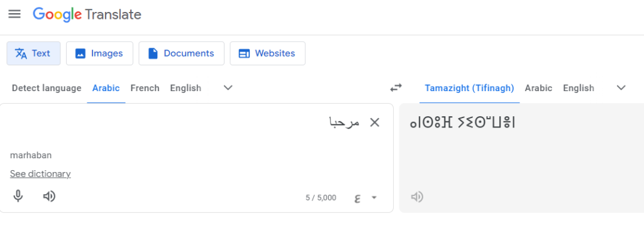Select Detect language as source

47,88
